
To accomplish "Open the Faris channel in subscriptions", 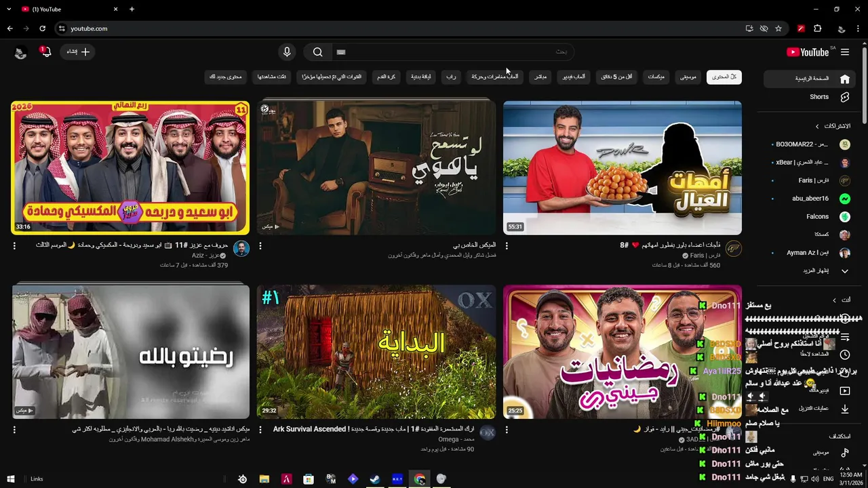I will [x=810, y=180].
